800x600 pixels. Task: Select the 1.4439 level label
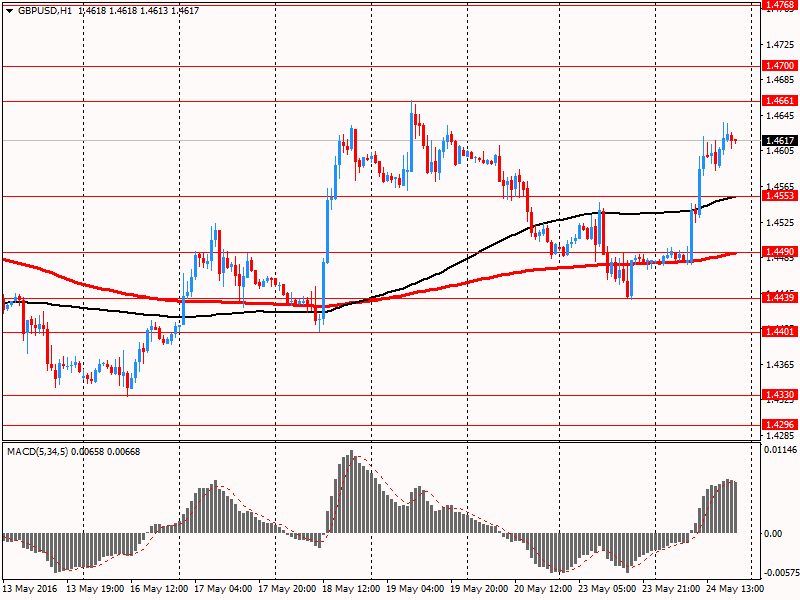click(x=780, y=297)
